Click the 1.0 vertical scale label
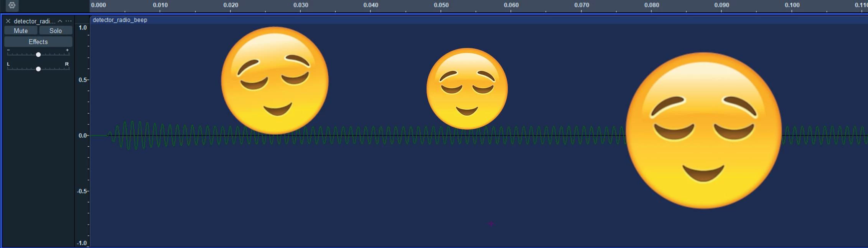Image resolution: width=868 pixels, height=248 pixels. [82, 28]
